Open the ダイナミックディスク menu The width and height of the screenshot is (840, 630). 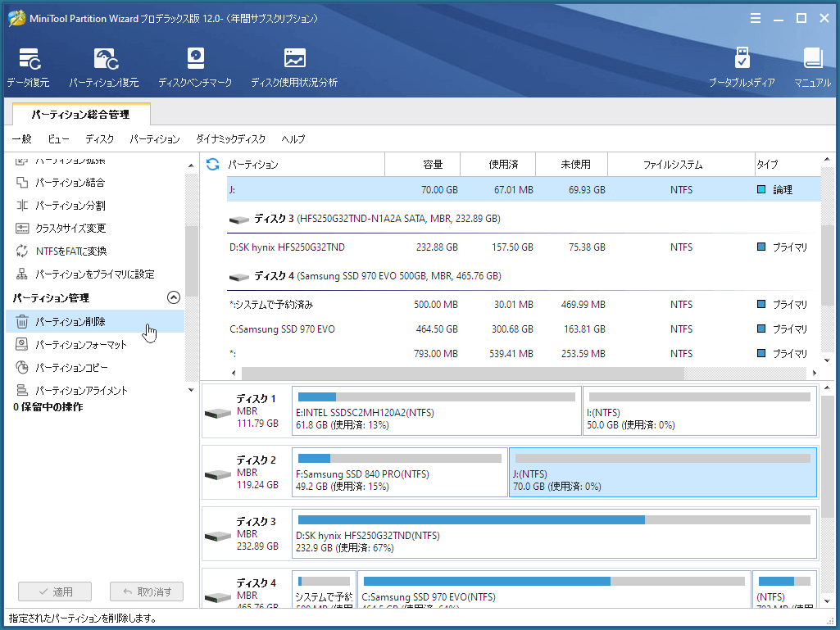[x=231, y=139]
